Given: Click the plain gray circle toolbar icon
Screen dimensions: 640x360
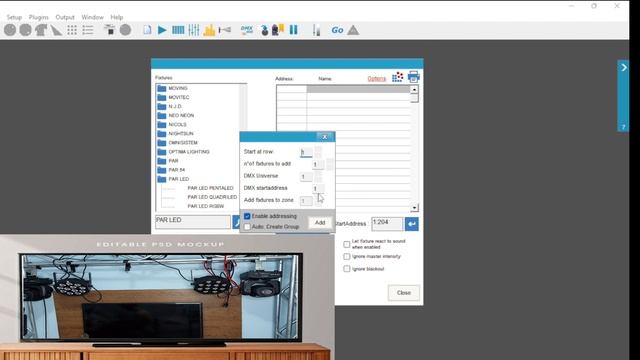Looking at the screenshot, I should click(125, 30).
